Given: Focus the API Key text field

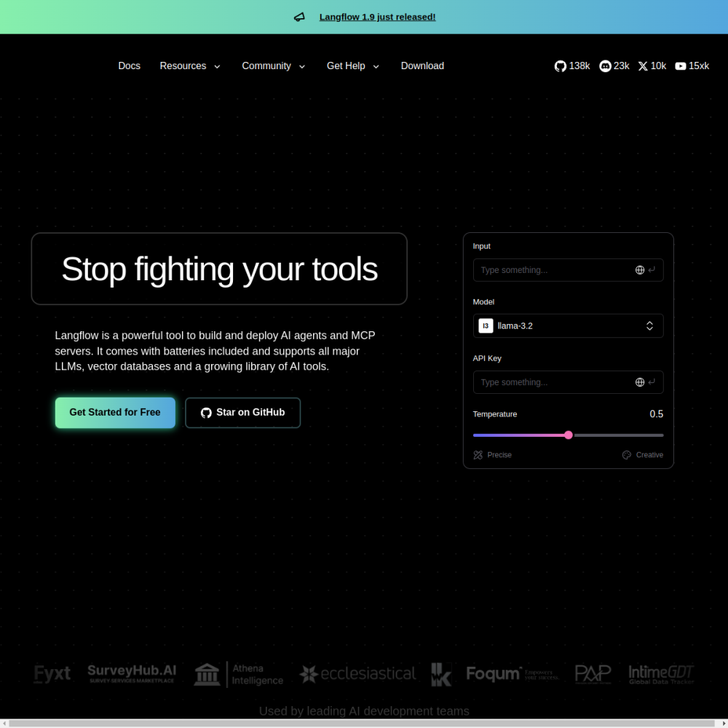Looking at the screenshot, I should click(568, 382).
